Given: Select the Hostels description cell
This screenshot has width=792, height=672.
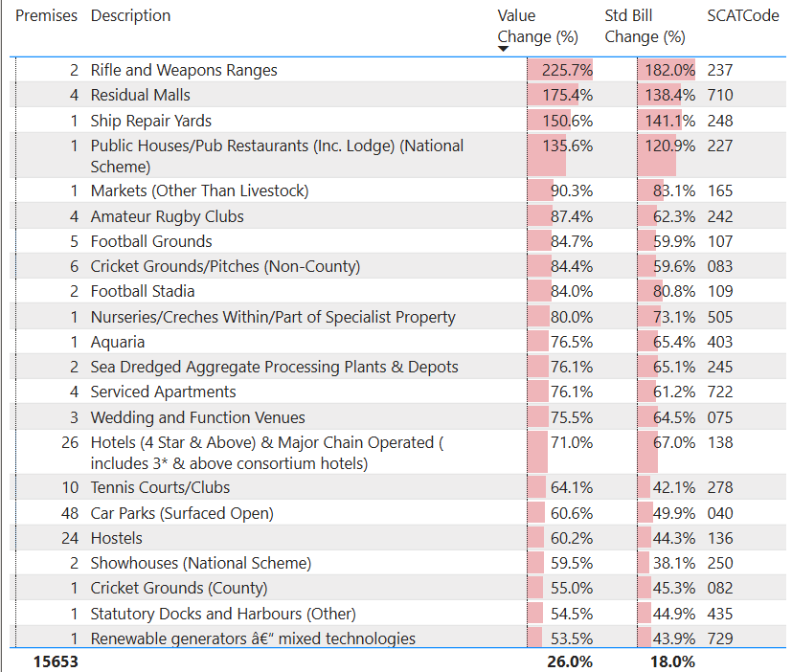Looking at the screenshot, I should point(116,538).
